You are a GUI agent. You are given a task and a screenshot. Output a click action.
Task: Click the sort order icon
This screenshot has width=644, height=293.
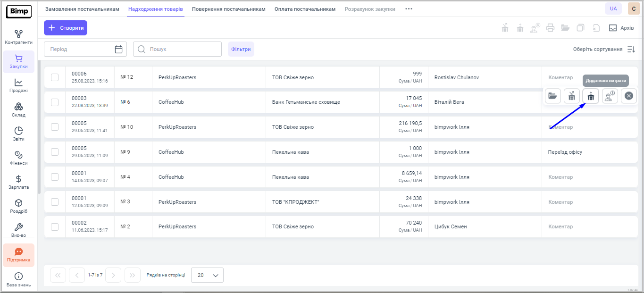tap(631, 49)
